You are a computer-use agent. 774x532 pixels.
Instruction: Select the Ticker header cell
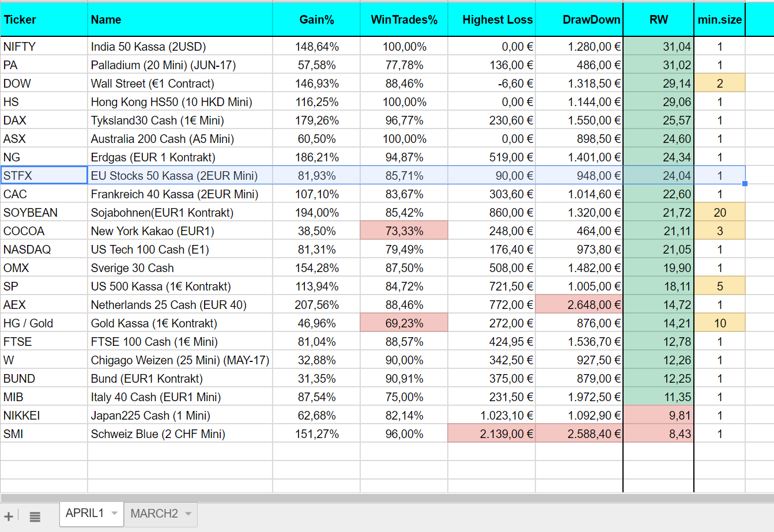click(x=44, y=20)
